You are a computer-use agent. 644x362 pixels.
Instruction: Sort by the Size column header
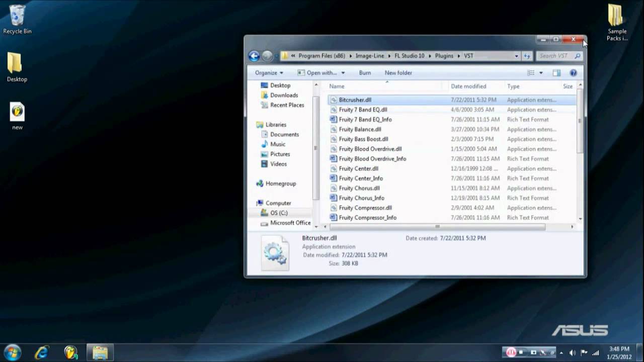click(568, 86)
